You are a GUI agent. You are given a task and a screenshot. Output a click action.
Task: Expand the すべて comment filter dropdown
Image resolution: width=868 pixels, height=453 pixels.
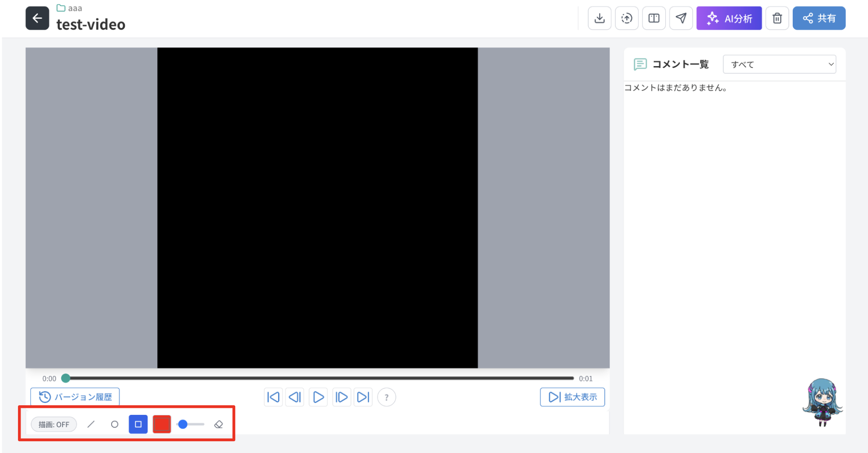pos(780,64)
